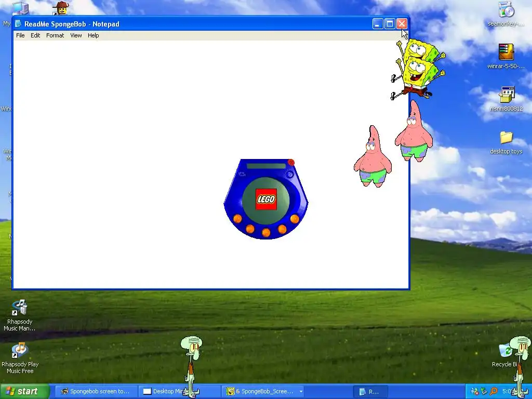The image size is (532, 399).
Task: Close the ReadMe SpongeBob Notepad window
Action: click(402, 24)
